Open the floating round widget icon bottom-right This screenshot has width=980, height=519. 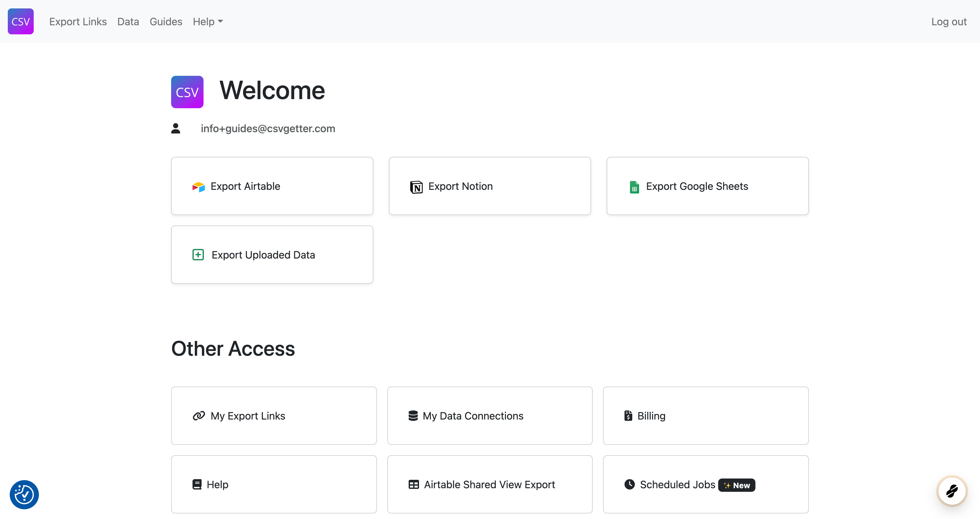click(952, 491)
